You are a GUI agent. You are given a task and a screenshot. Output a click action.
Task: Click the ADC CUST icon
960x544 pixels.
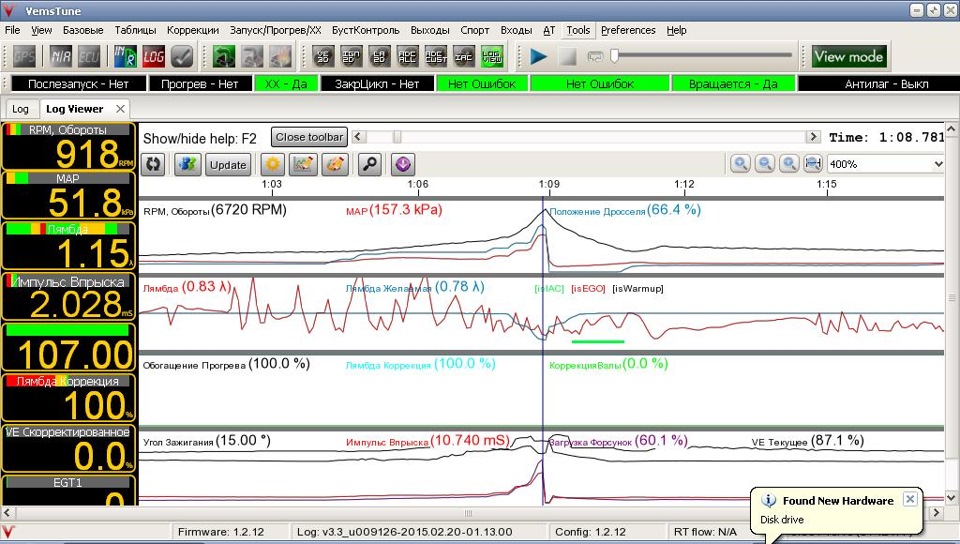pyautogui.click(x=436, y=57)
